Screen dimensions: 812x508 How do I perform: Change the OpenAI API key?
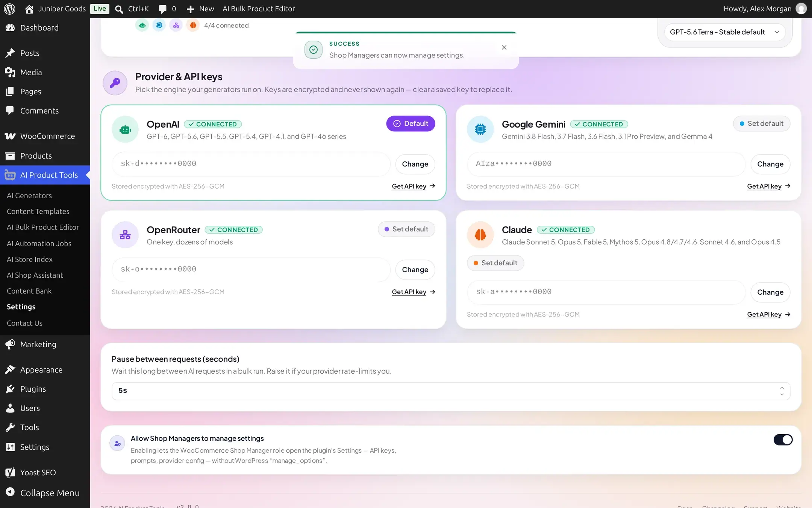coord(415,164)
